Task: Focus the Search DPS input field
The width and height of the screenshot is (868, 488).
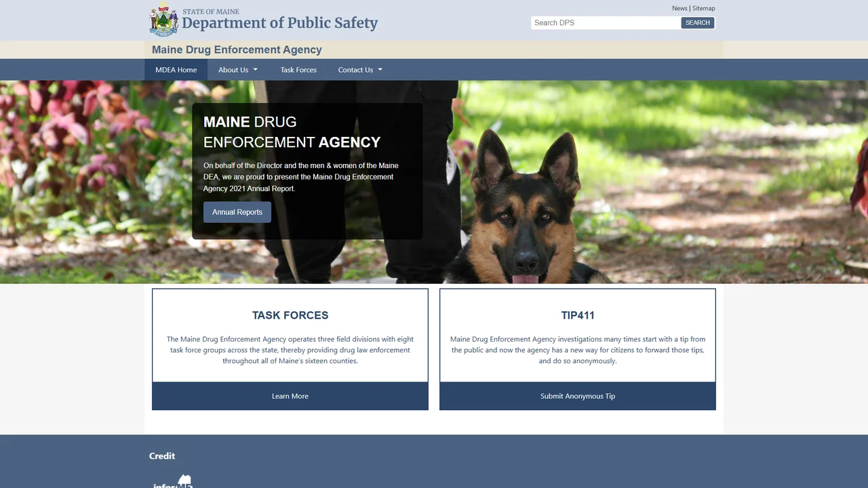Action: pyautogui.click(x=606, y=22)
